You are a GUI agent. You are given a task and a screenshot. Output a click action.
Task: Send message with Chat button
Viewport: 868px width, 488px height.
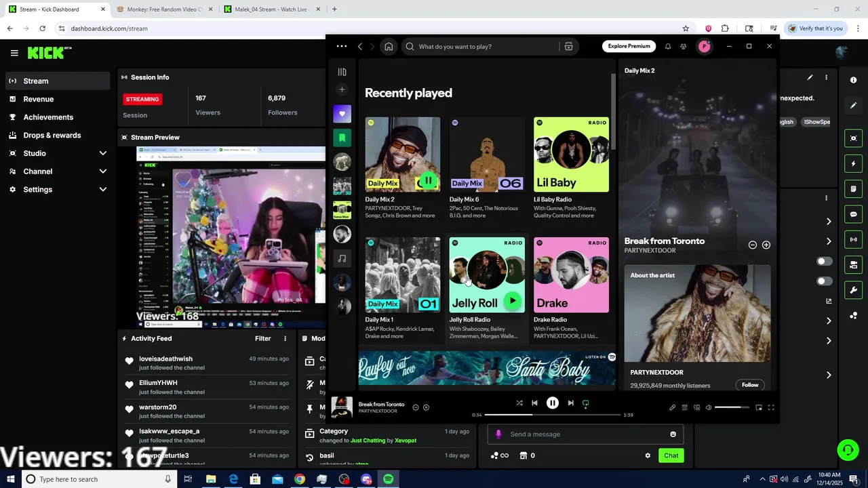click(671, 455)
